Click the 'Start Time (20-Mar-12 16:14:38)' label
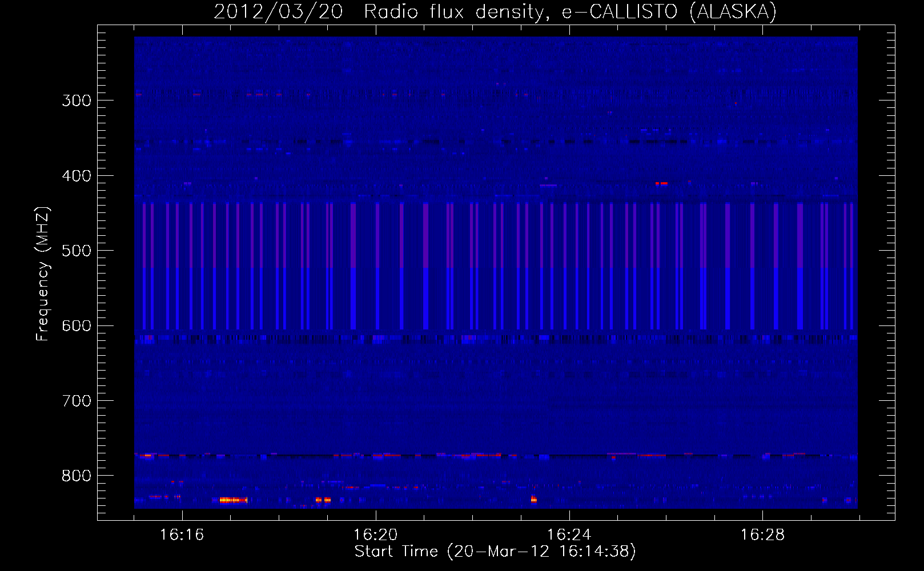Viewport: 924px width, 571px height. pyautogui.click(x=495, y=552)
